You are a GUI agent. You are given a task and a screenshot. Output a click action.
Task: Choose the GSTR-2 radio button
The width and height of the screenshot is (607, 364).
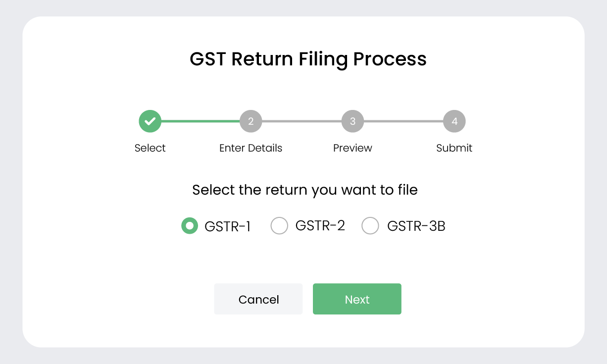[x=279, y=226]
